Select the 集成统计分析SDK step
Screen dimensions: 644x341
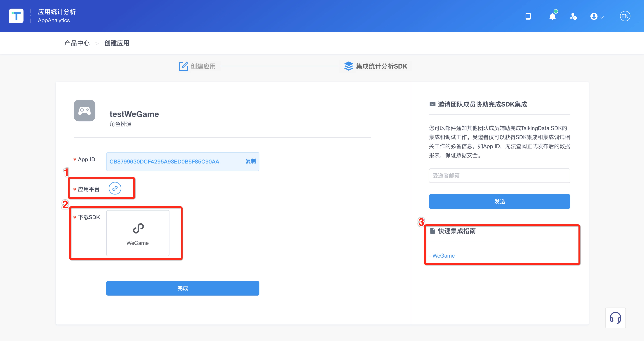[x=376, y=66]
